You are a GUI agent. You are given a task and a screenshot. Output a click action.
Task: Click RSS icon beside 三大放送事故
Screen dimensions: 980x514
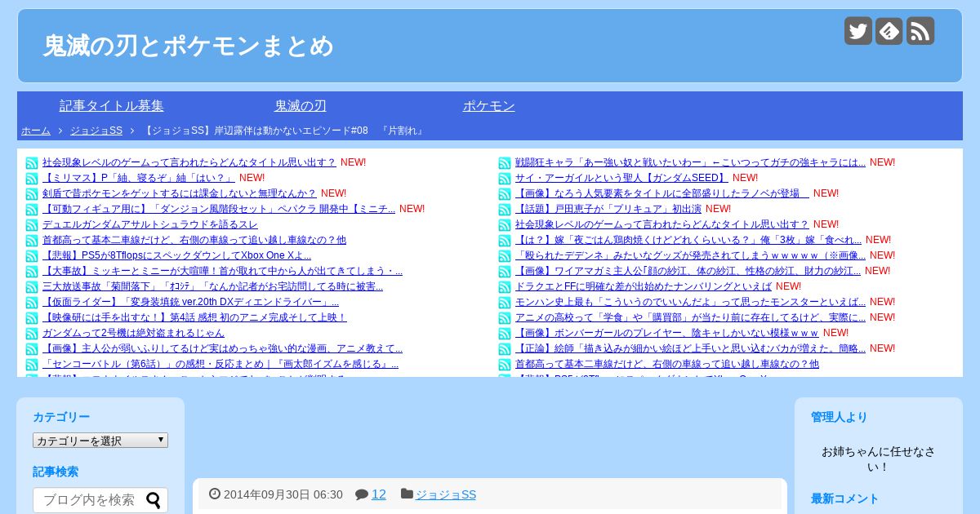point(32,287)
